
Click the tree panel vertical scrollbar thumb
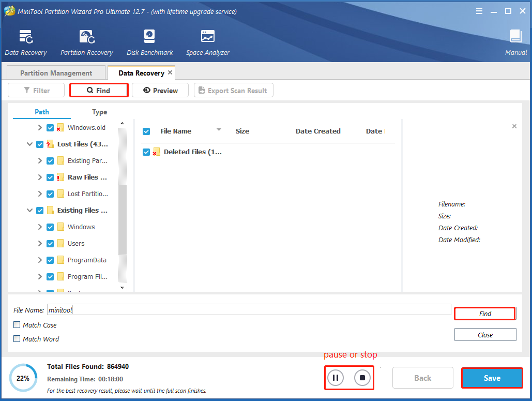123,219
